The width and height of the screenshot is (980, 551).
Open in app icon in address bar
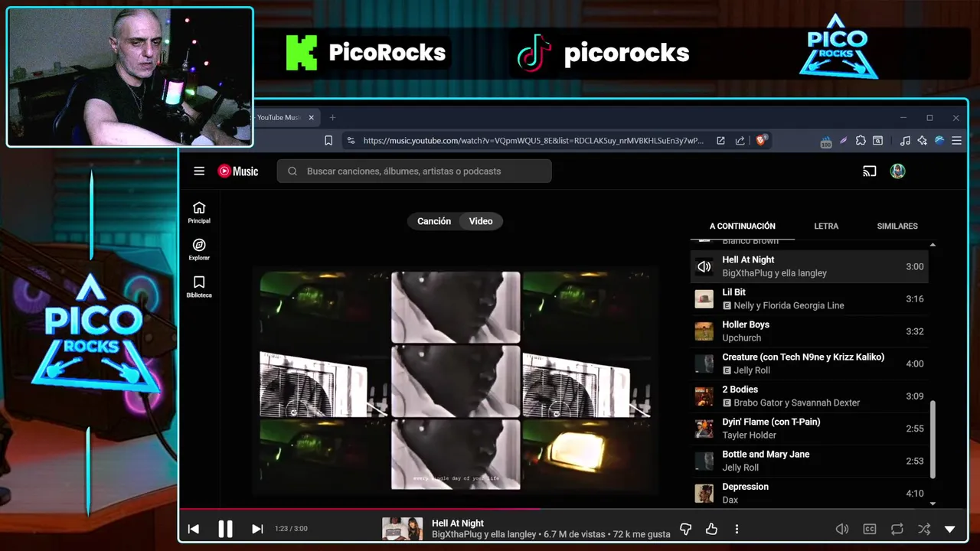click(x=720, y=141)
